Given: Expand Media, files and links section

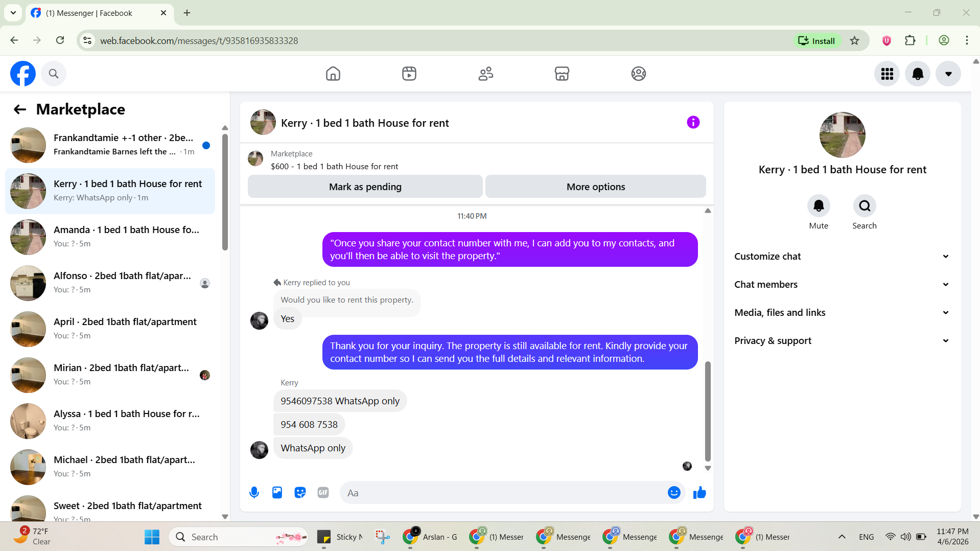Looking at the screenshot, I should 842,313.
